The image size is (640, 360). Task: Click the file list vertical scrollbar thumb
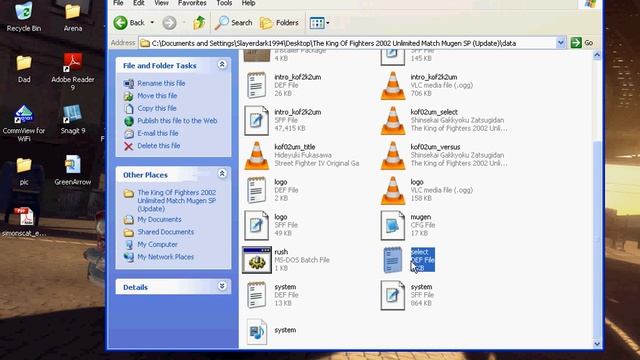pos(597,241)
